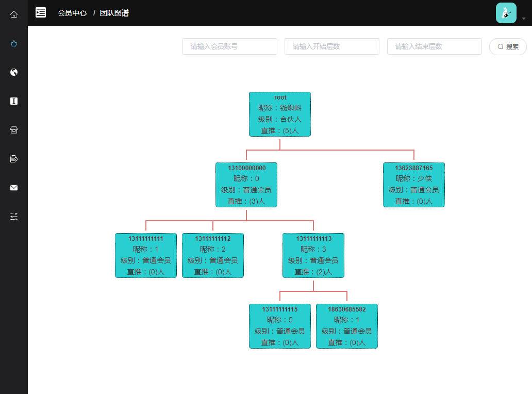Expand the user avatar dropdown arrow
The height and width of the screenshot is (394, 532).
pos(524,18)
